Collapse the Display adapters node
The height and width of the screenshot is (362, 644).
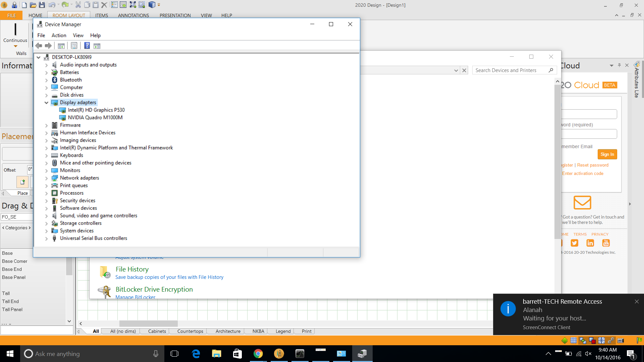[x=46, y=103]
